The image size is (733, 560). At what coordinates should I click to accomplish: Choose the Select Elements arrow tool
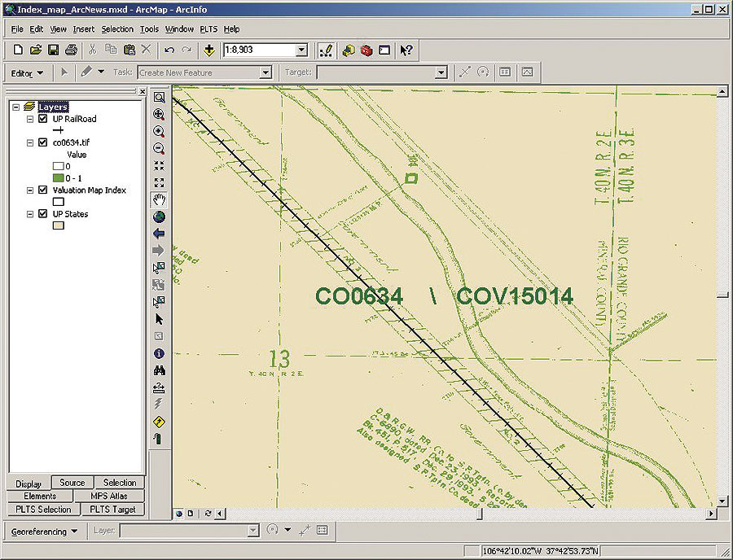[x=159, y=319]
